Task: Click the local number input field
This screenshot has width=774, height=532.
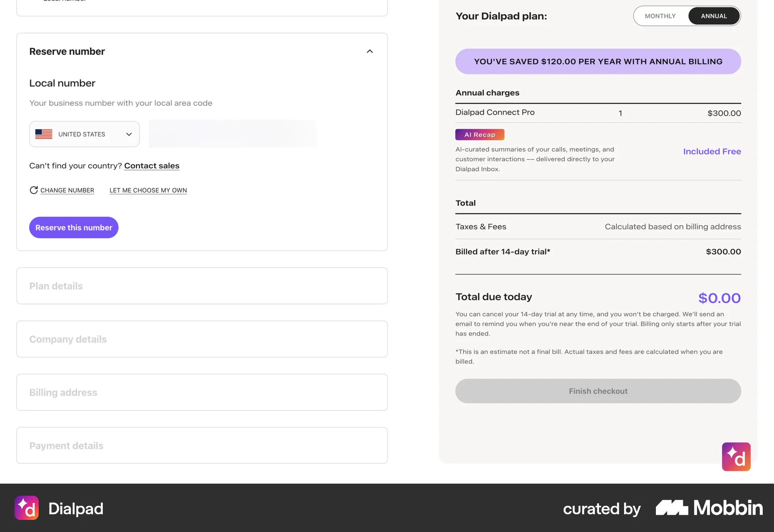Action: [232, 134]
